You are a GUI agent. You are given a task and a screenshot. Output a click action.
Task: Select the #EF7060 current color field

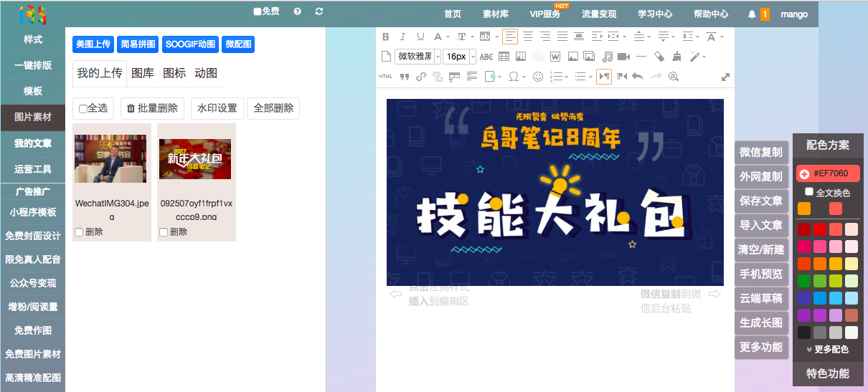coord(828,173)
